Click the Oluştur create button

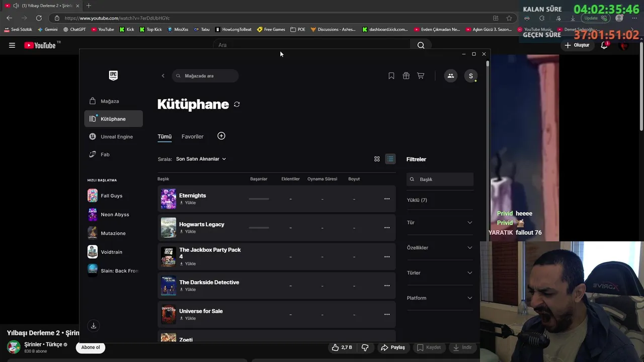[577, 45]
